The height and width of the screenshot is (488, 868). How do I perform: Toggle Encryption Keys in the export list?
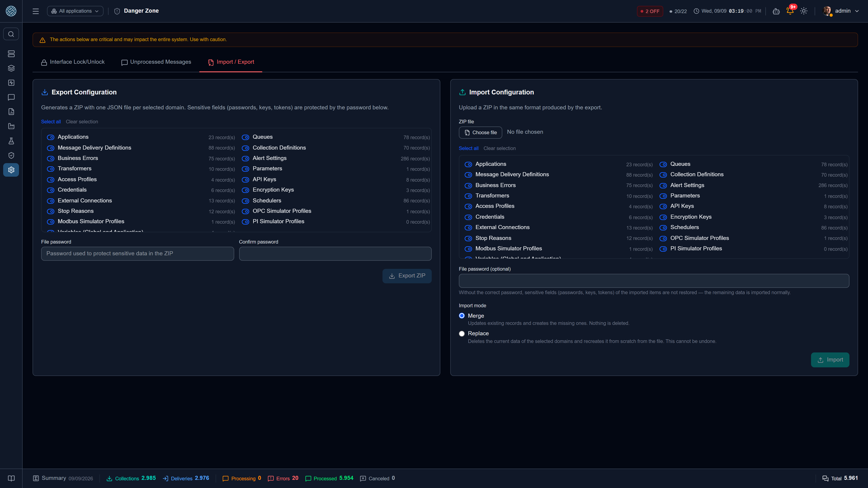245,190
